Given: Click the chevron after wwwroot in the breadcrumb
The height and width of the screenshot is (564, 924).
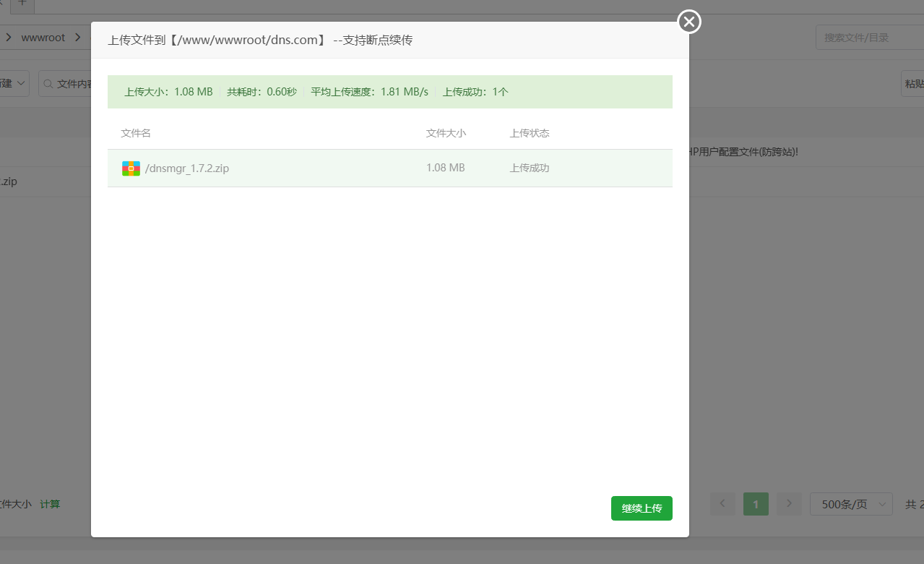Looking at the screenshot, I should tap(79, 37).
